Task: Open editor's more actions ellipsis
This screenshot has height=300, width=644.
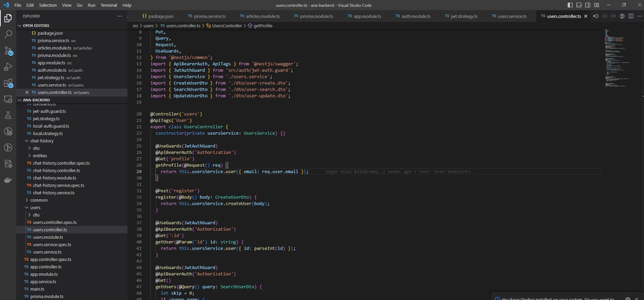Action: (639, 16)
